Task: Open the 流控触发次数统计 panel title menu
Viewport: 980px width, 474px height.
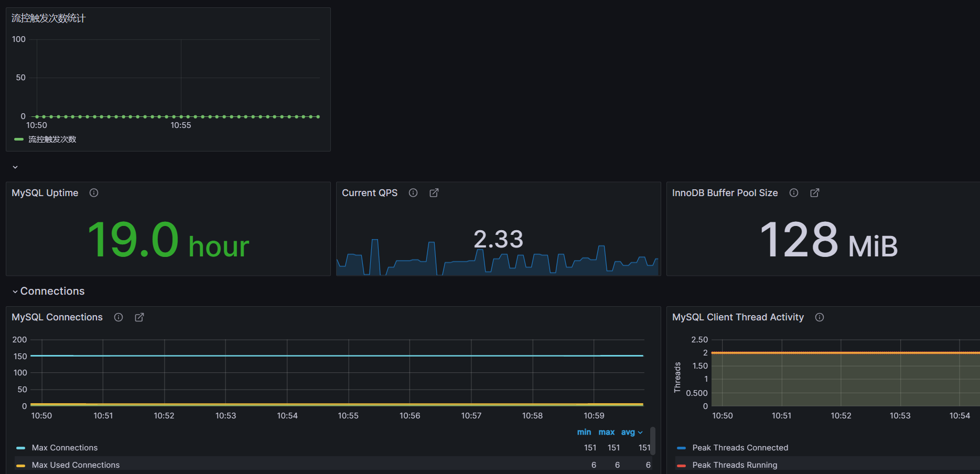Action: coord(48,18)
